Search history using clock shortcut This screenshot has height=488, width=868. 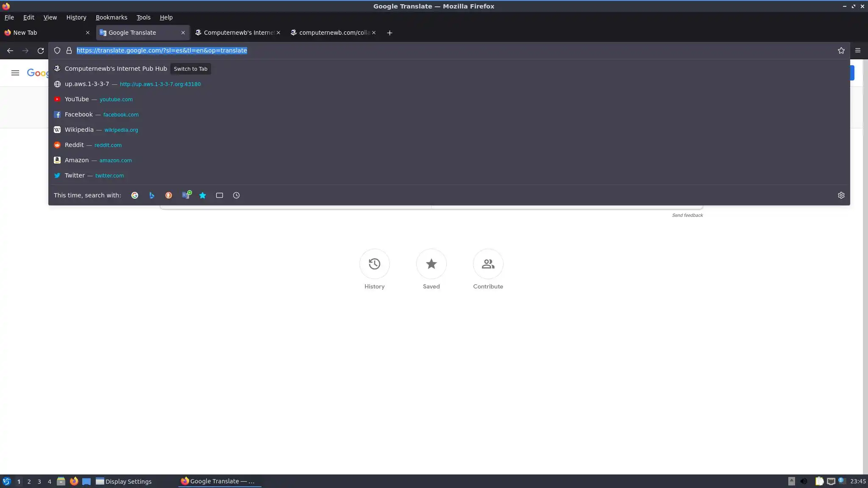pos(236,195)
